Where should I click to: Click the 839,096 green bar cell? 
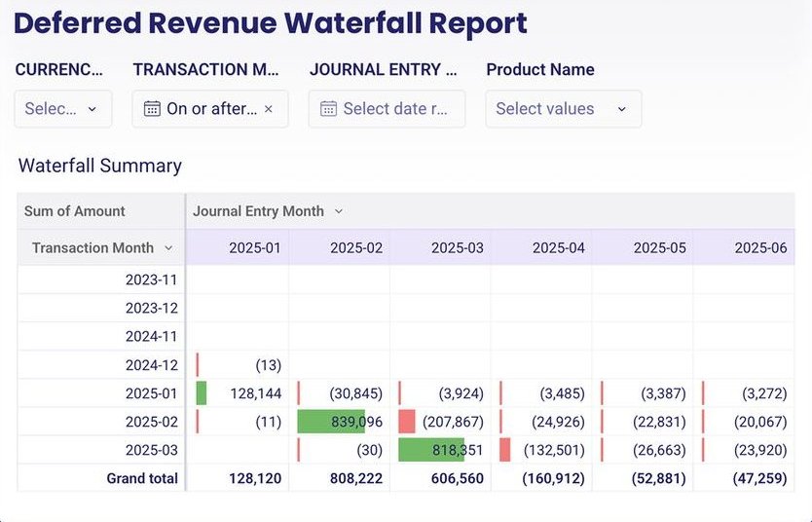[x=339, y=422]
